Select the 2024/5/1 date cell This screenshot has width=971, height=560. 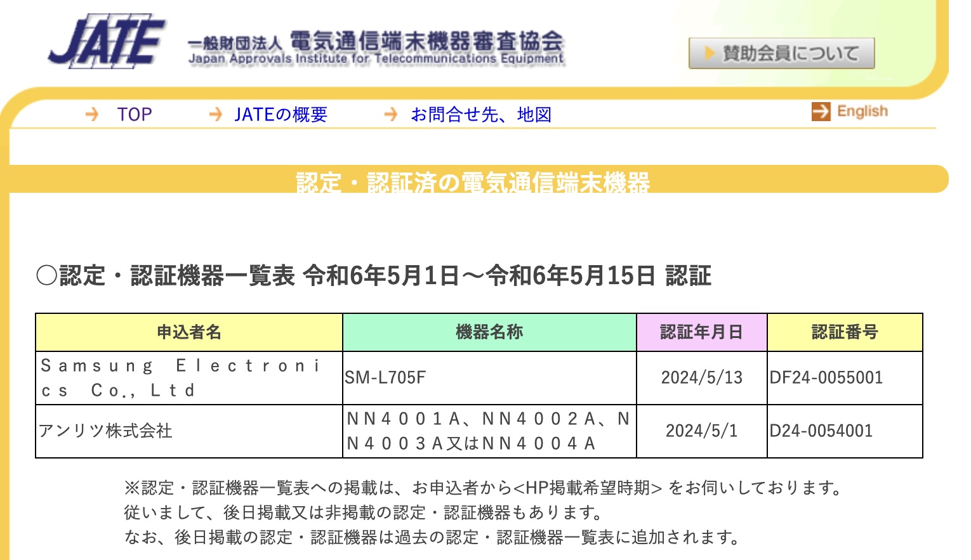click(702, 431)
